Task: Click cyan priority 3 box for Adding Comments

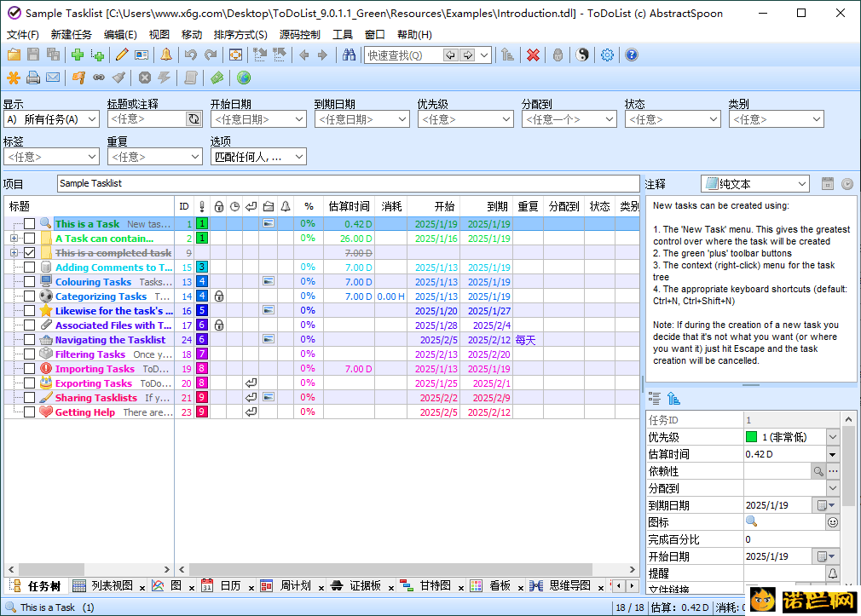Action: tap(202, 268)
